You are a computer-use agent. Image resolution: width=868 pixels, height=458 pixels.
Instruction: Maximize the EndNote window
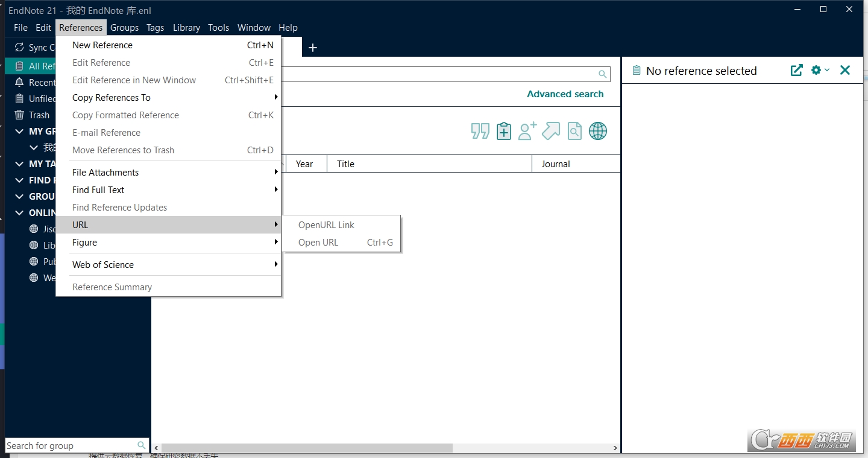823,9
